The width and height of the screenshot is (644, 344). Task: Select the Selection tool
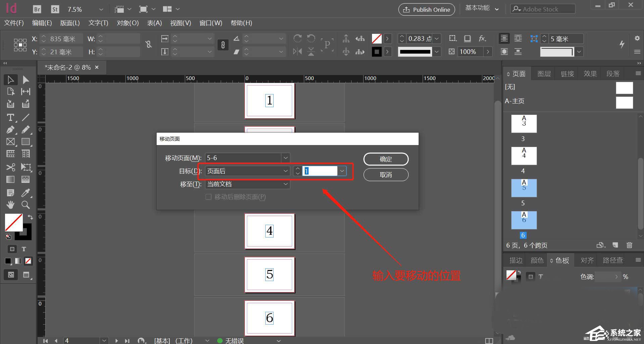coord(10,80)
